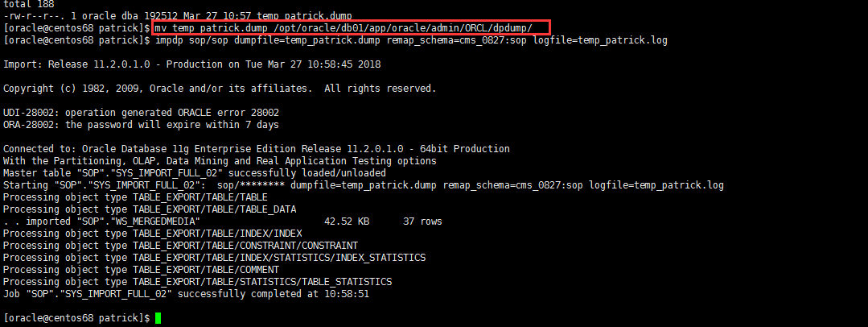Click the line beginning 'Starting "SOP"'
Image resolution: width=868 pixels, height=327 pixels.
tap(363, 185)
